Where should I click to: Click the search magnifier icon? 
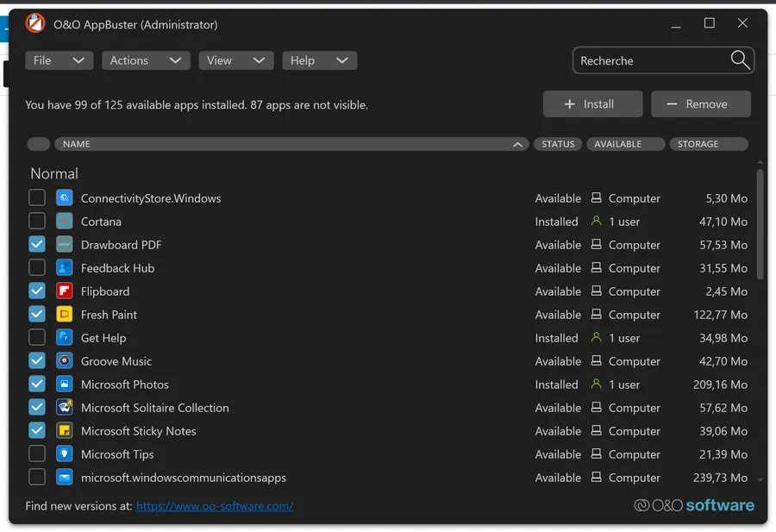point(740,59)
